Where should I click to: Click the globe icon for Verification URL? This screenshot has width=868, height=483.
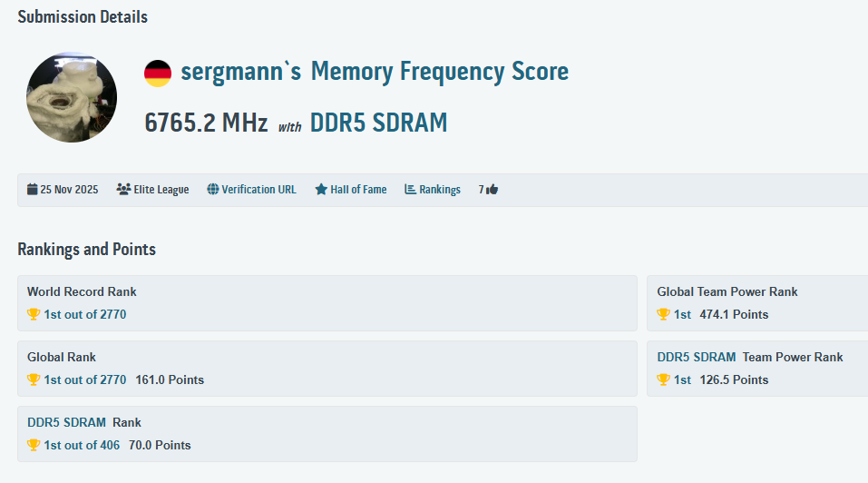(x=213, y=190)
